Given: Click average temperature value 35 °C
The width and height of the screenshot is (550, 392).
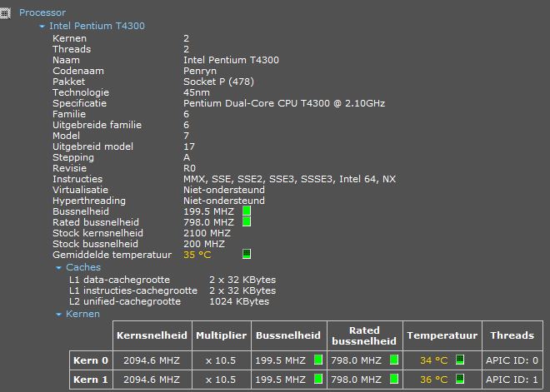Looking at the screenshot, I should pyautogui.click(x=197, y=255).
